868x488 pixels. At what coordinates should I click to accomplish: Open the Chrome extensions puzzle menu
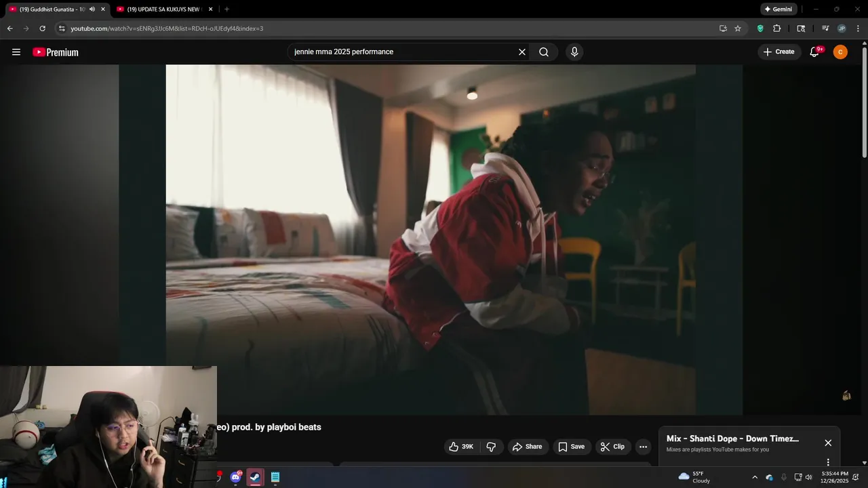click(777, 28)
